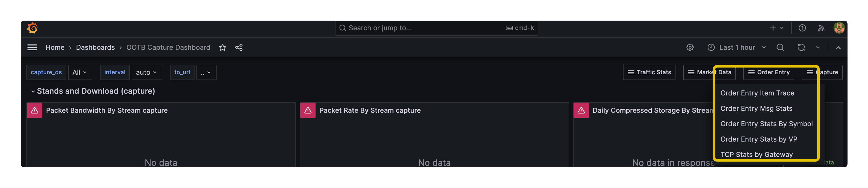Click the Grafana logo
Viewport: 868px width, 188px height.
tap(32, 28)
